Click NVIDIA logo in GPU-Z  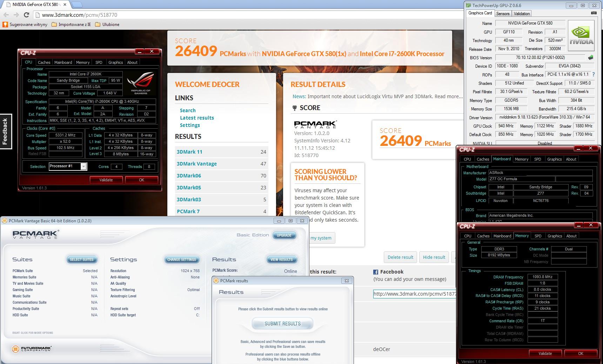coord(581,36)
